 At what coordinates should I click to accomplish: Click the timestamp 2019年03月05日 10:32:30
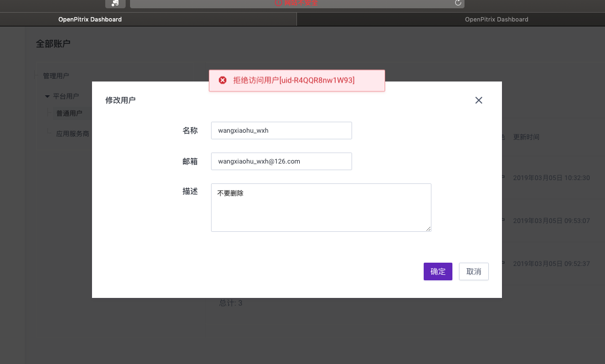tap(552, 178)
